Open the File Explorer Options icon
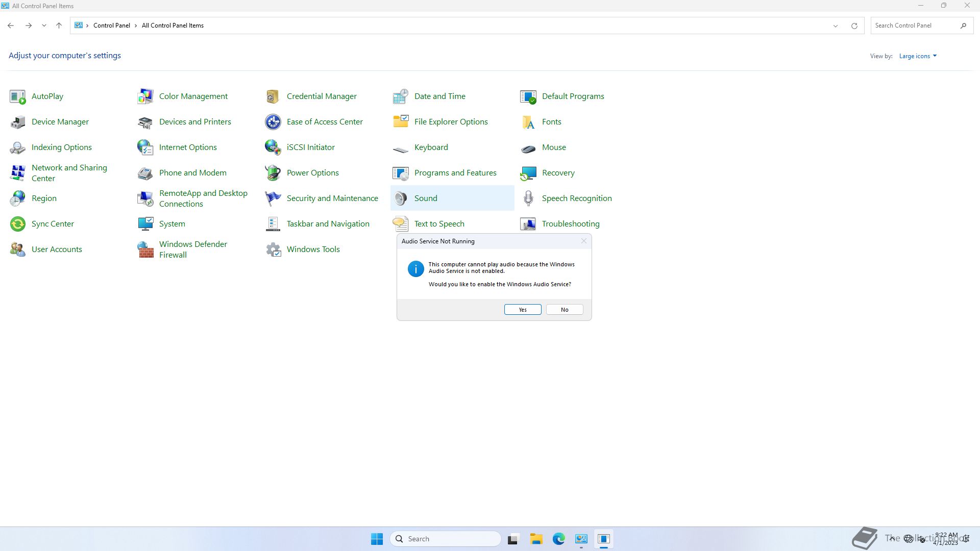This screenshot has height=551, width=980. 401,122
